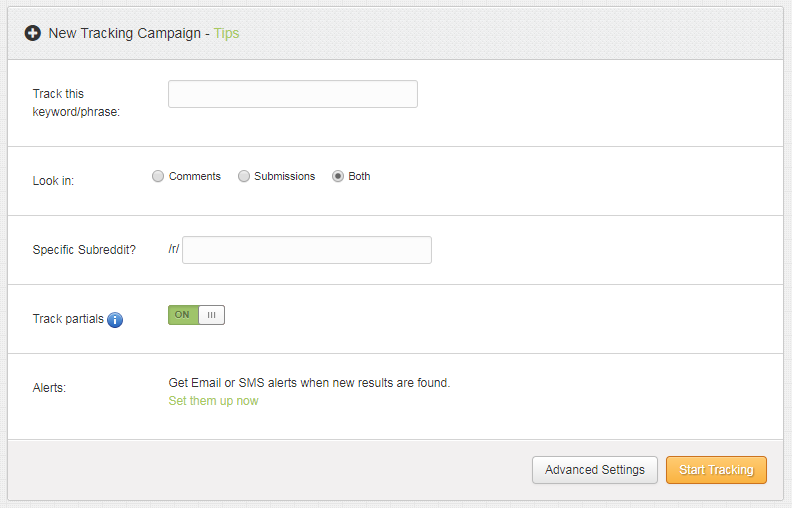Click the Comments label text
Viewport: 792px width, 508px height.
coord(195,176)
